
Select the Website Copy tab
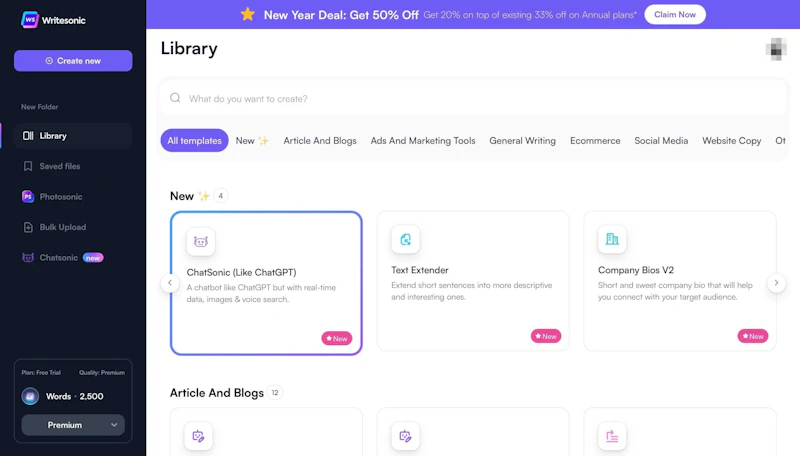coord(732,140)
